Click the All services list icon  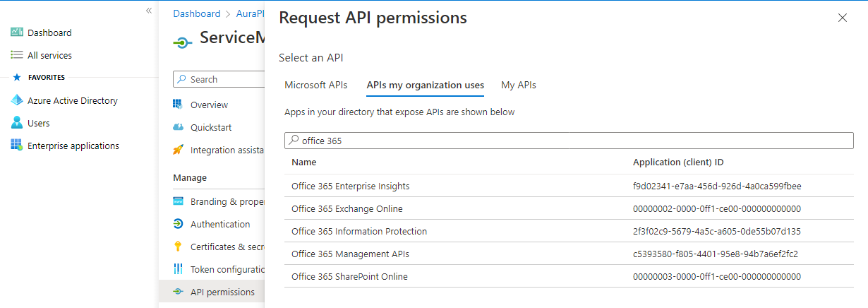(17, 55)
